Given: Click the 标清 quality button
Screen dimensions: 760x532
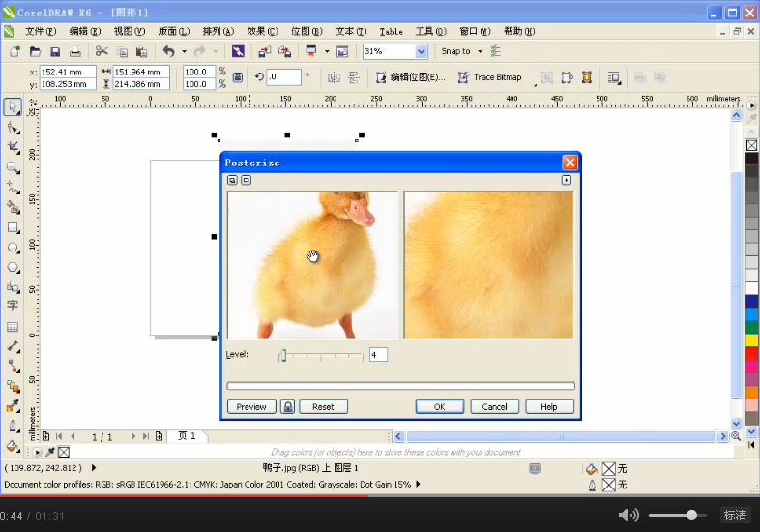Looking at the screenshot, I should pos(735,515).
